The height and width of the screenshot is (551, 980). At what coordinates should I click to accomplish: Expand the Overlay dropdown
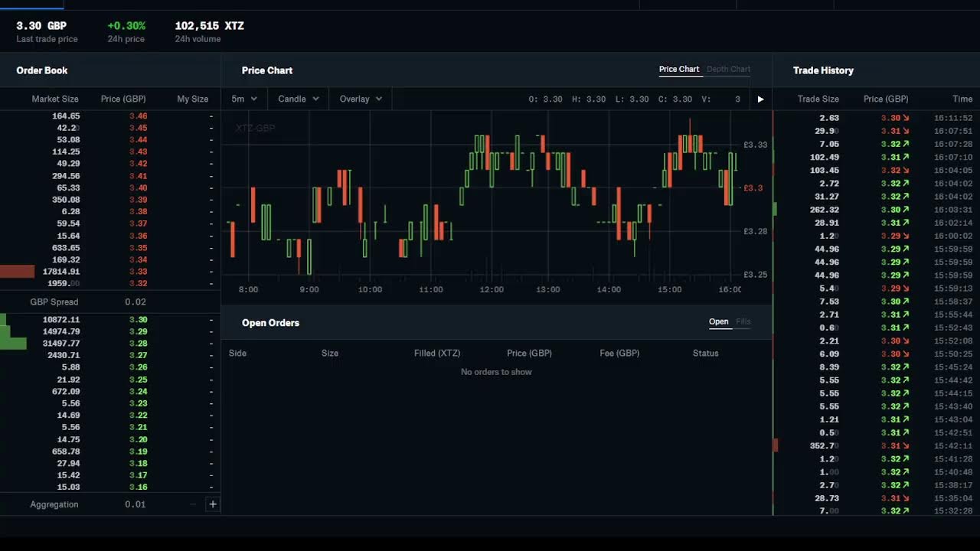click(x=361, y=99)
